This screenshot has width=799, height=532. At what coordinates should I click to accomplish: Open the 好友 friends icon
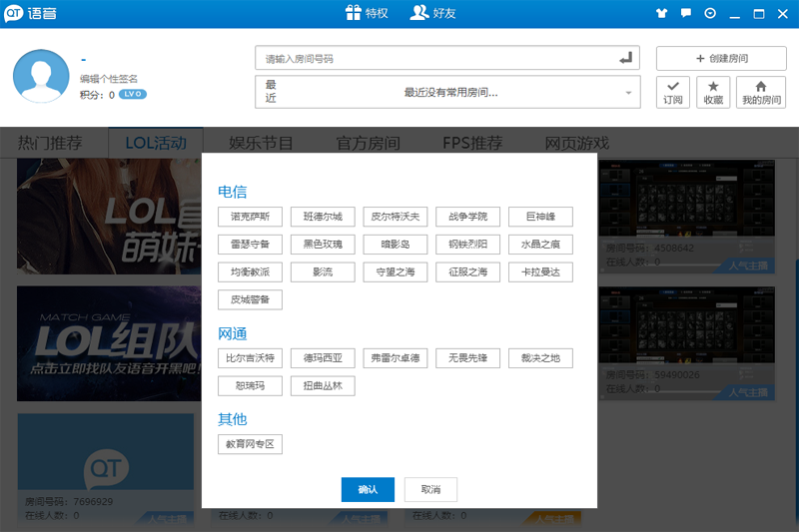point(432,13)
